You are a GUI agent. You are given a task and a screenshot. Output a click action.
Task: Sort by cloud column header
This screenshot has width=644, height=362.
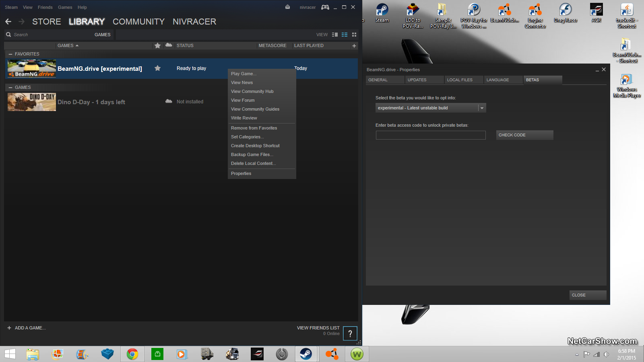coord(169,45)
